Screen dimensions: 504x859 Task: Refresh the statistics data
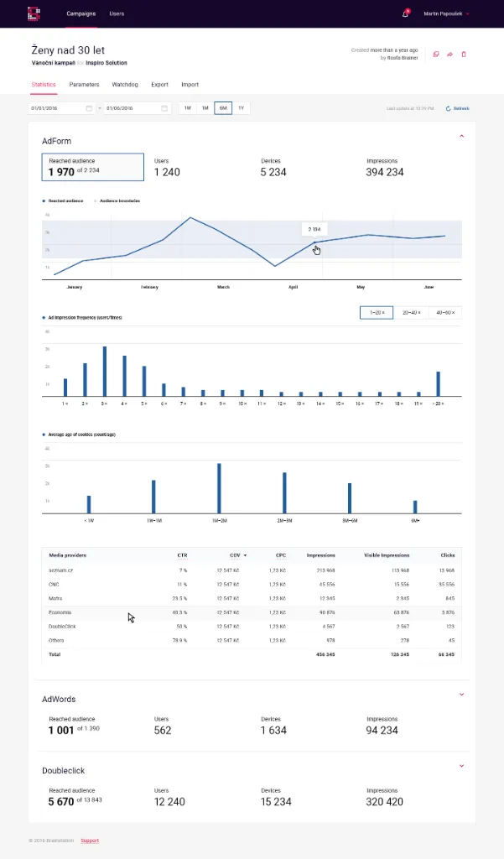[457, 108]
